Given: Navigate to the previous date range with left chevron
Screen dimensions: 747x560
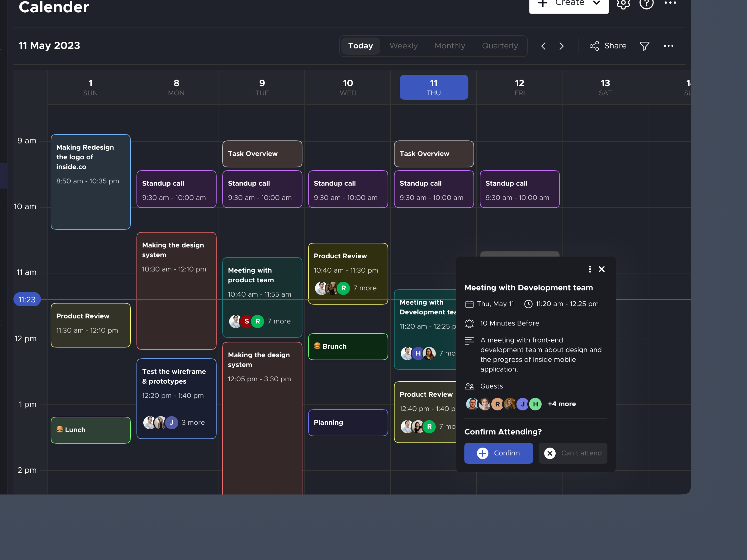Looking at the screenshot, I should point(543,46).
